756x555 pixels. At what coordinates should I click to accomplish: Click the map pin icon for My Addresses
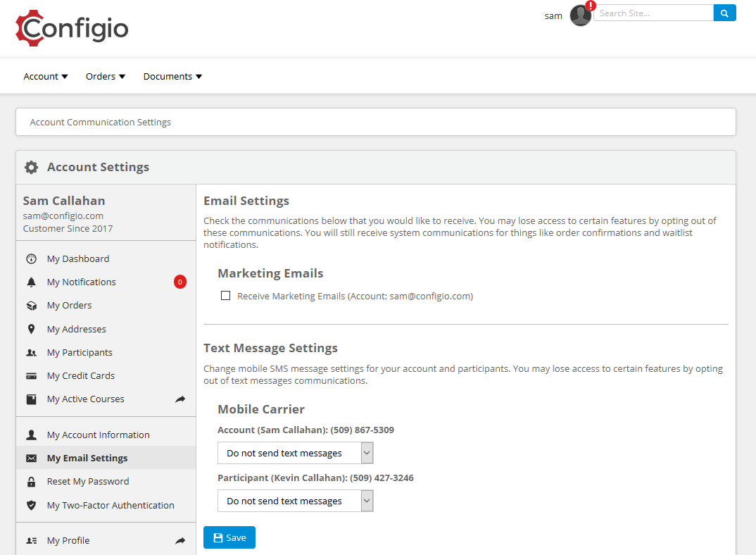coord(31,329)
